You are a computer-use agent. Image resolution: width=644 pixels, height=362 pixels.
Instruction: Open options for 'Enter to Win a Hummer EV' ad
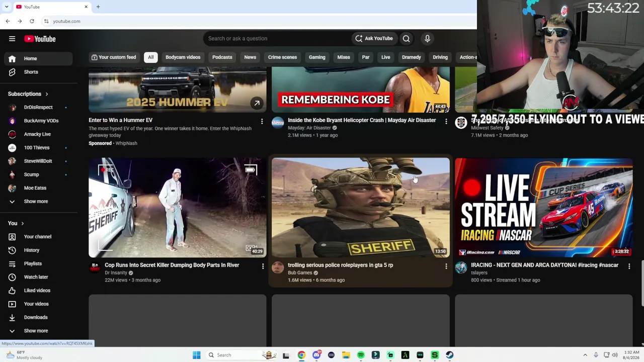coord(262,121)
